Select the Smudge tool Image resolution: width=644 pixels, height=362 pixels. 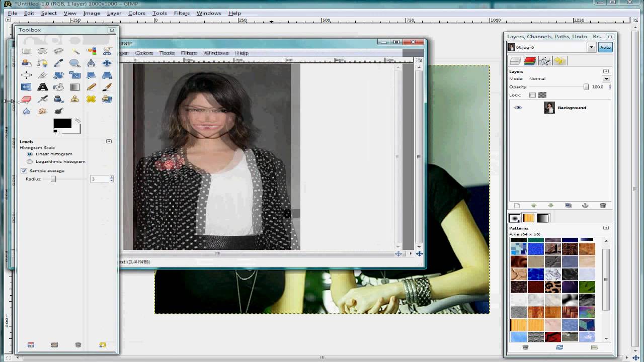tap(43, 111)
